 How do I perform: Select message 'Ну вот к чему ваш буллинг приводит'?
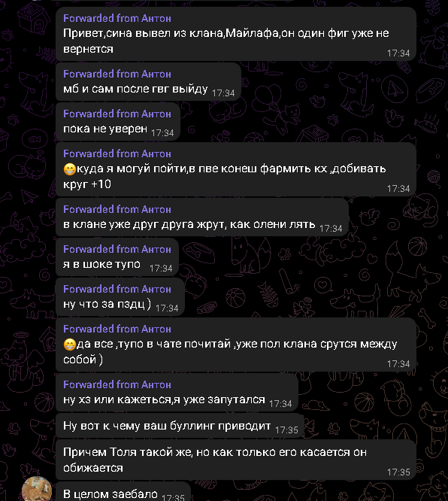point(180,426)
